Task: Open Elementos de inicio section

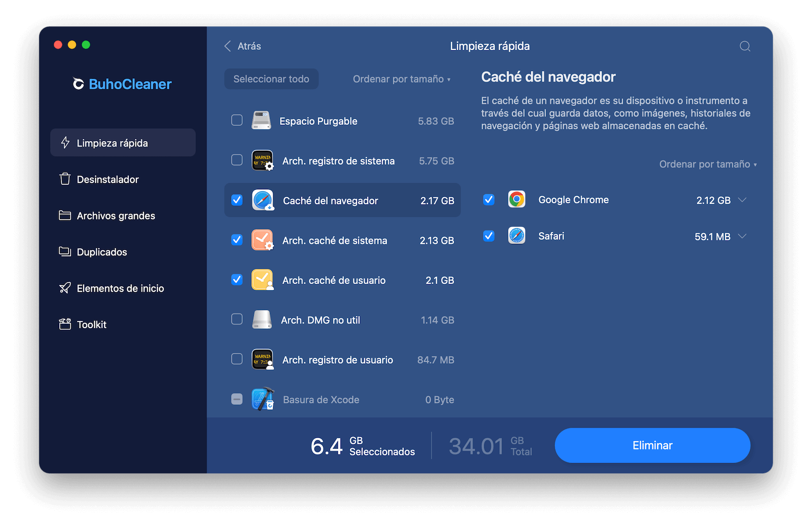Action: click(123, 288)
